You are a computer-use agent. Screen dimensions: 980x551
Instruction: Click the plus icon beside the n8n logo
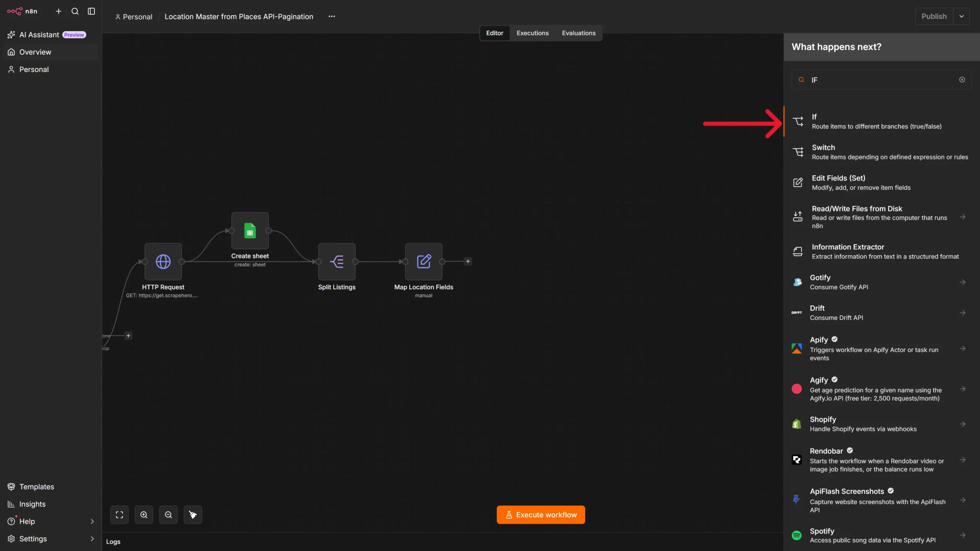click(59, 11)
